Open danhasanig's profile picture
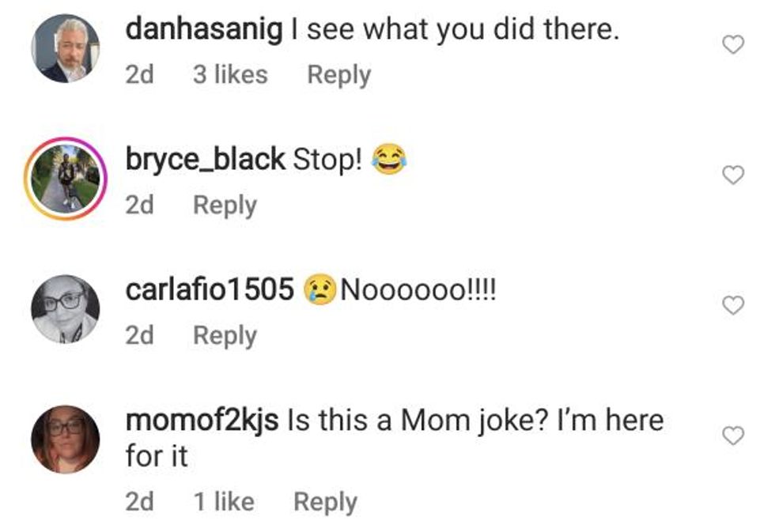Screen dimensions: 775x532 66,49
